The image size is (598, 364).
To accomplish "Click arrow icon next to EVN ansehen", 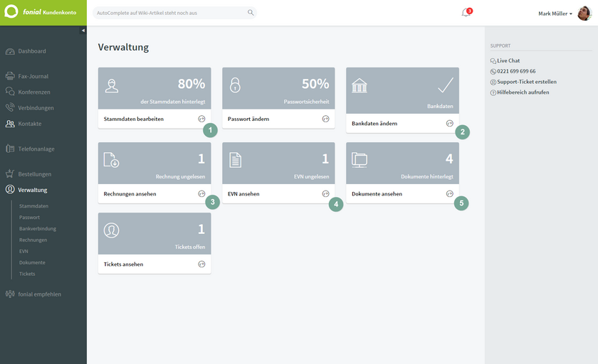I will point(325,194).
